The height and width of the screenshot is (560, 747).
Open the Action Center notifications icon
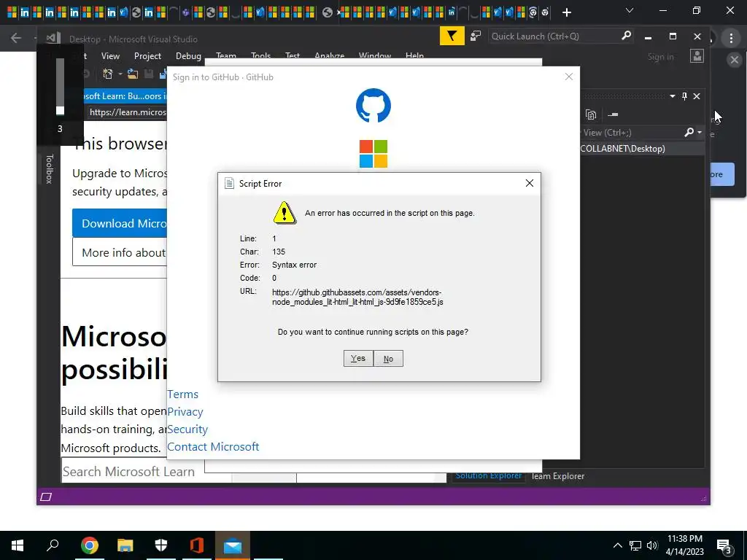(724, 545)
